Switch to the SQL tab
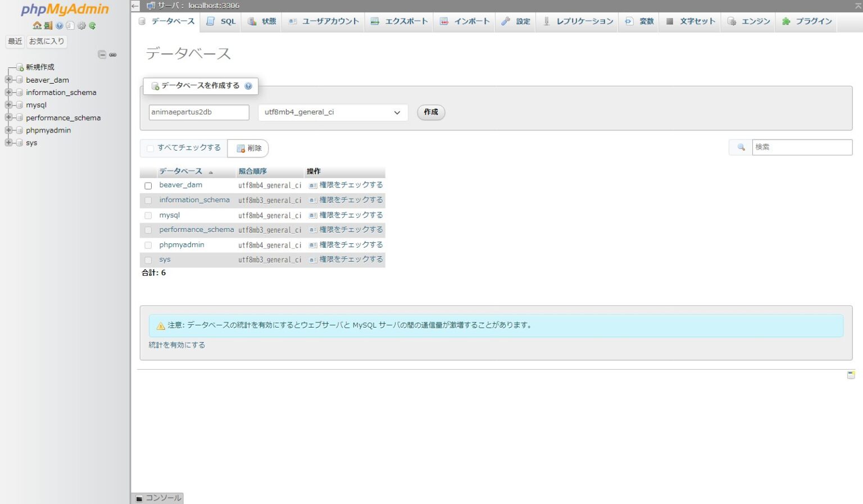This screenshot has width=863, height=504. (220, 21)
